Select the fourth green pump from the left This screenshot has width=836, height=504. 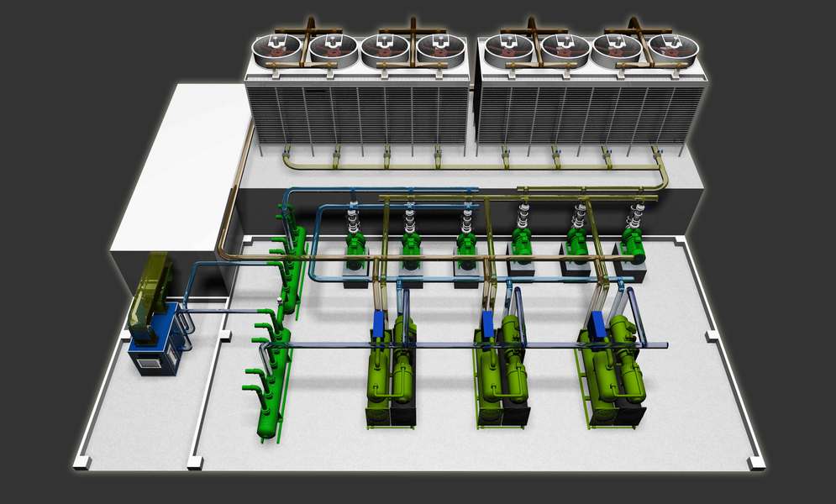point(522,244)
